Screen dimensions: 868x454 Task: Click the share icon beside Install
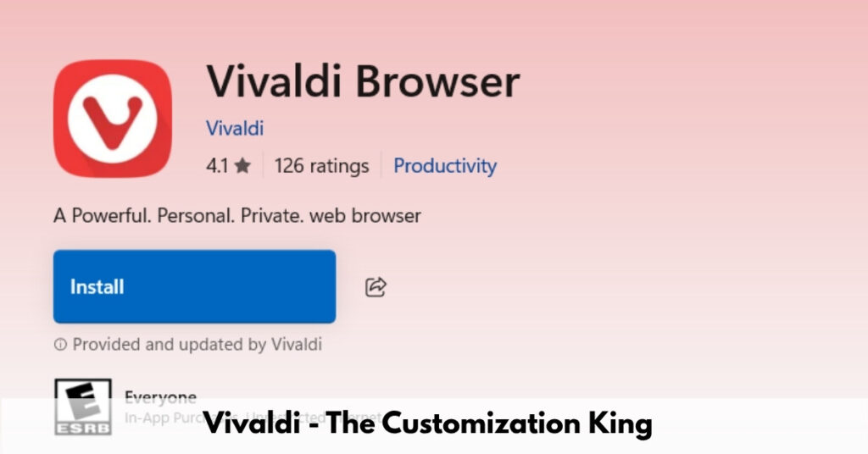coord(376,287)
